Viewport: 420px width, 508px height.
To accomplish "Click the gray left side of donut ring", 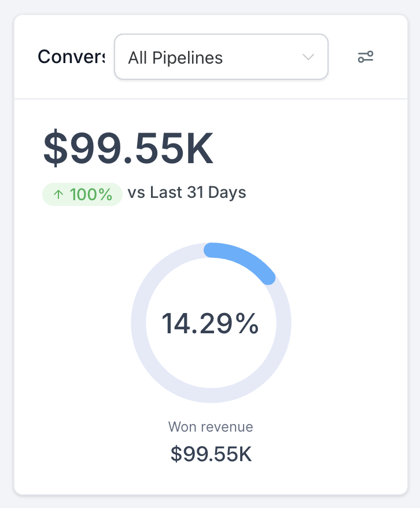I will tap(139, 323).
